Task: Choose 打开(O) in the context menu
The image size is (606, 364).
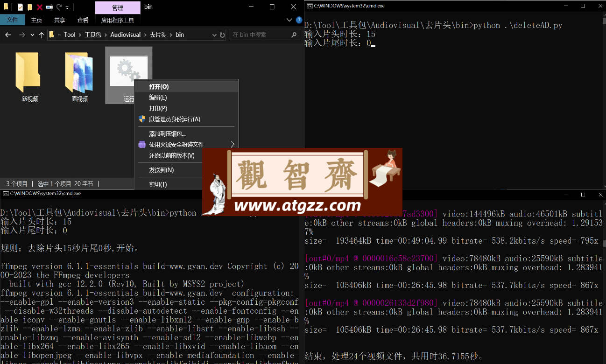Action: [x=186, y=87]
